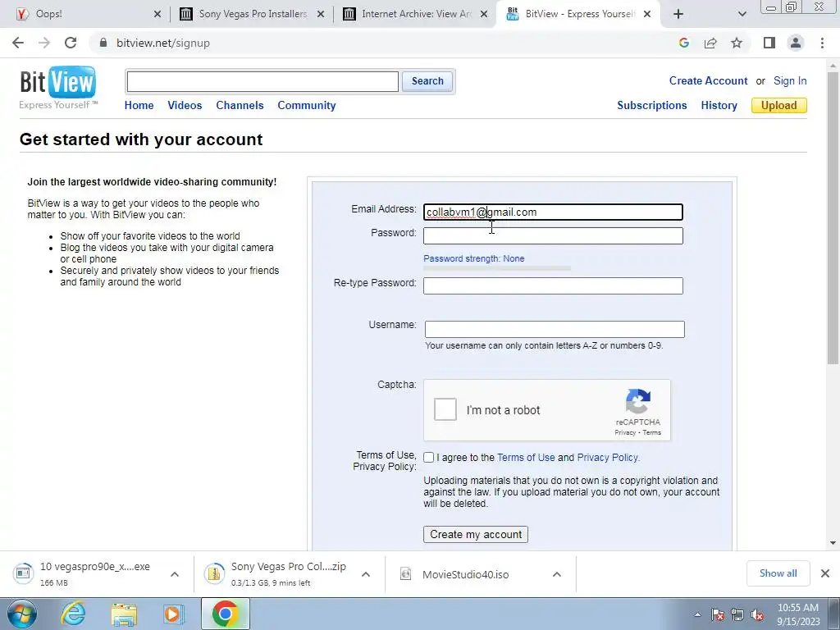Image resolution: width=840 pixels, height=630 pixels.
Task: Close the downloads bar
Action: pyautogui.click(x=825, y=573)
